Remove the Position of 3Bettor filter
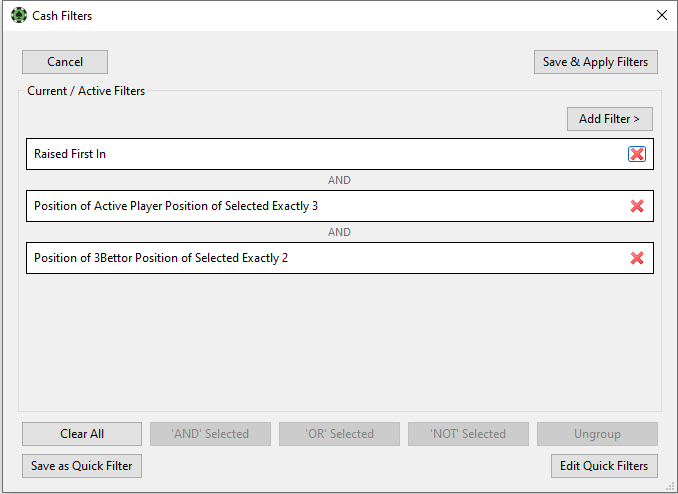Image resolution: width=678 pixels, height=494 pixels. (x=636, y=258)
